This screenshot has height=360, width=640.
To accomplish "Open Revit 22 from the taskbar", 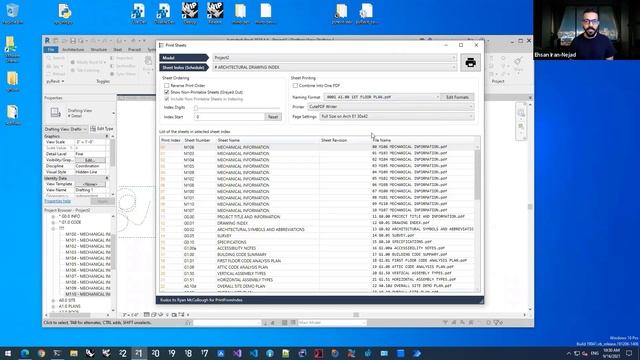I will (123, 353).
